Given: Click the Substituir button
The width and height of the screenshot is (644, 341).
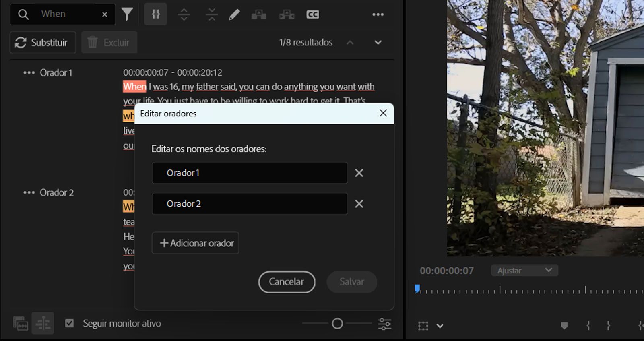Looking at the screenshot, I should (x=42, y=42).
